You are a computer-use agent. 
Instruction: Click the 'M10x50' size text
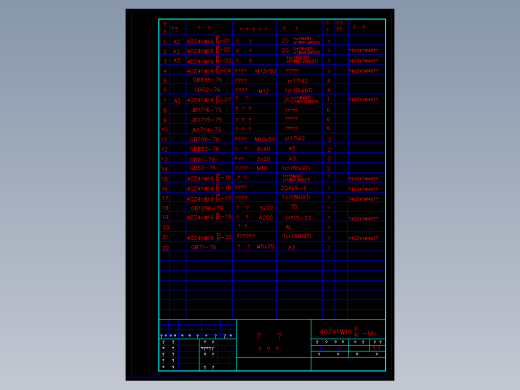[265, 139]
